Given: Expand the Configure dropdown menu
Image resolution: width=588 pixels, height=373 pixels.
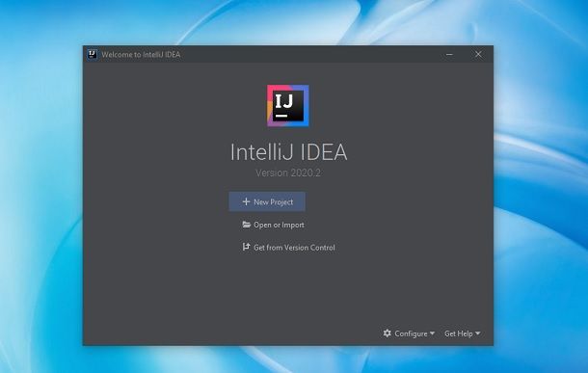Looking at the screenshot, I should coord(409,333).
